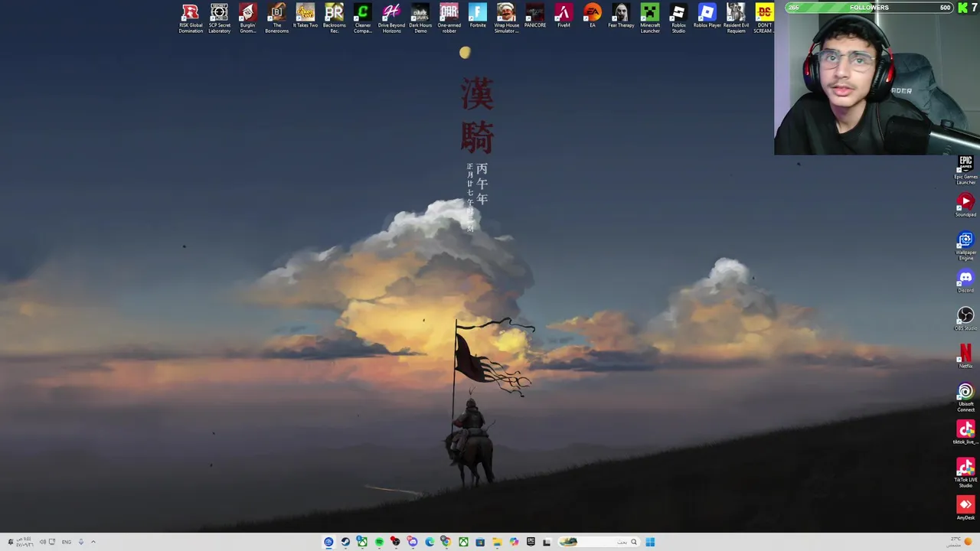Click the webcam overlay thumbnail

[877, 84]
